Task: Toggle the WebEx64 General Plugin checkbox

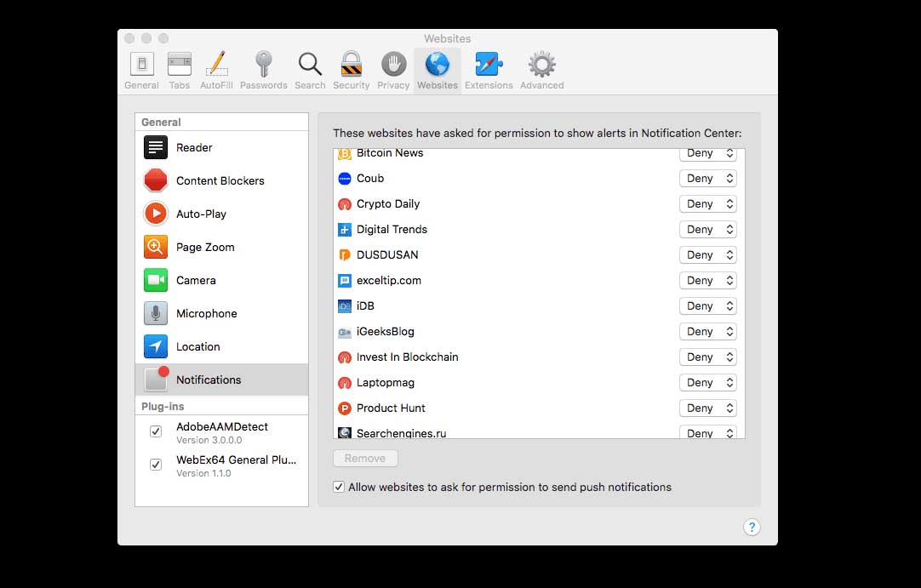Action: pyautogui.click(x=156, y=465)
